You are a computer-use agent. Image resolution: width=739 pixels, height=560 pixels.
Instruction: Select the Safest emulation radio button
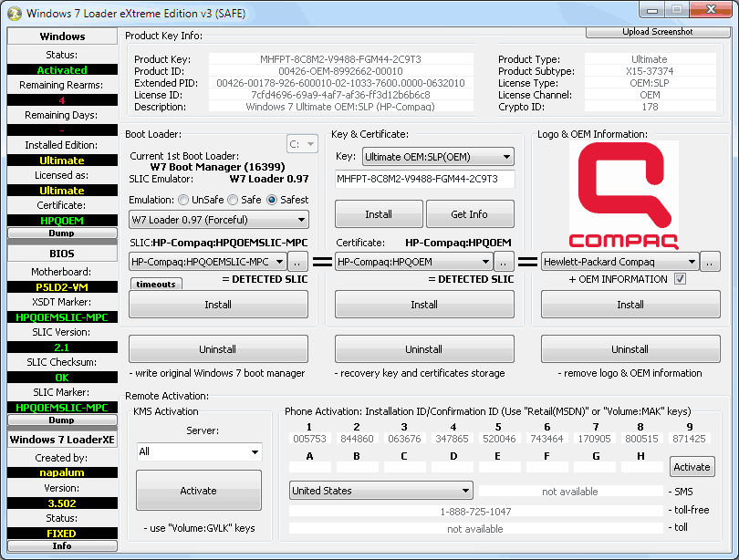272,200
